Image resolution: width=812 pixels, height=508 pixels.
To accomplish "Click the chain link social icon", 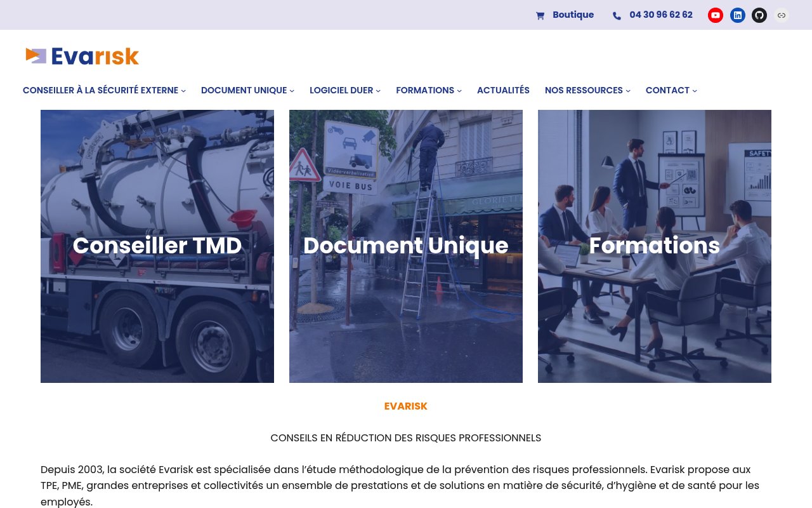I will click(782, 15).
